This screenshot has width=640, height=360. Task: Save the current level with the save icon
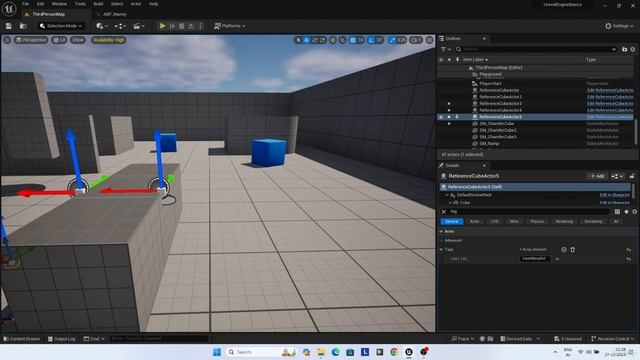pos(9,26)
